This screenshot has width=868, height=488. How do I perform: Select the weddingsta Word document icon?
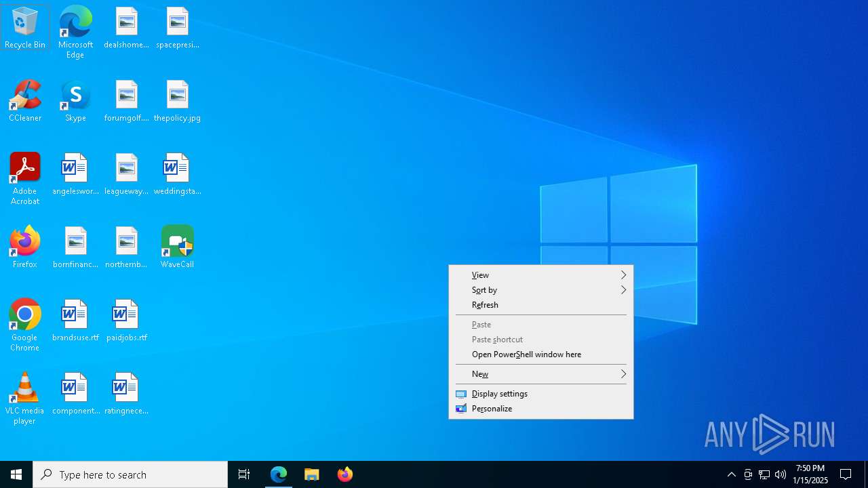coord(177,174)
